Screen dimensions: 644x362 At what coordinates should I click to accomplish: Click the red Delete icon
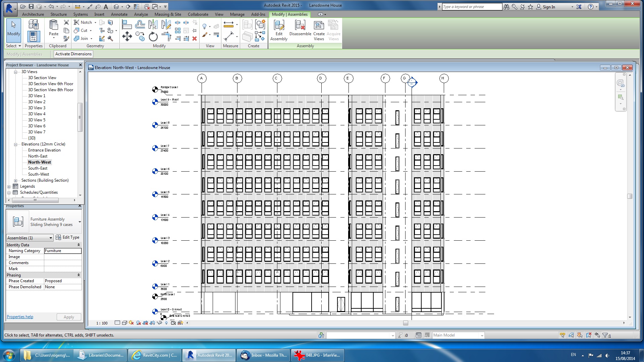pyautogui.click(x=195, y=39)
